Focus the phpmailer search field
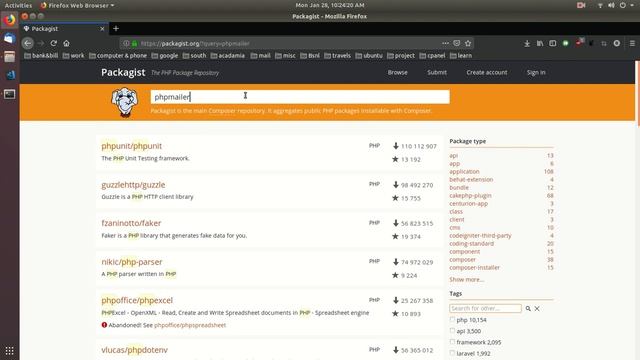 [x=300, y=97]
